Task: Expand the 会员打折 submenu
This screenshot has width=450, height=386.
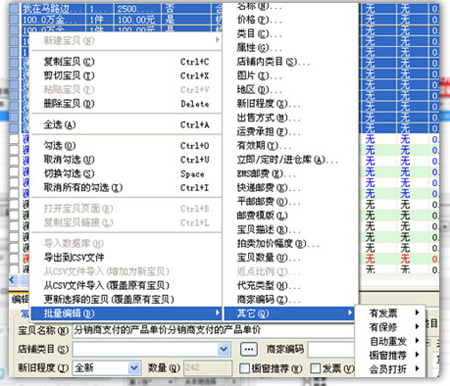Action: [x=390, y=369]
